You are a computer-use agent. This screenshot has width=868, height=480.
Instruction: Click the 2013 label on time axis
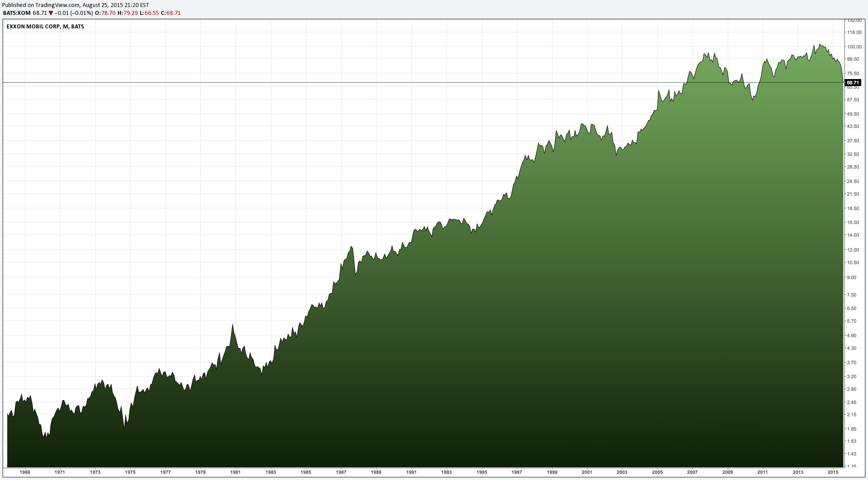pyautogui.click(x=798, y=472)
